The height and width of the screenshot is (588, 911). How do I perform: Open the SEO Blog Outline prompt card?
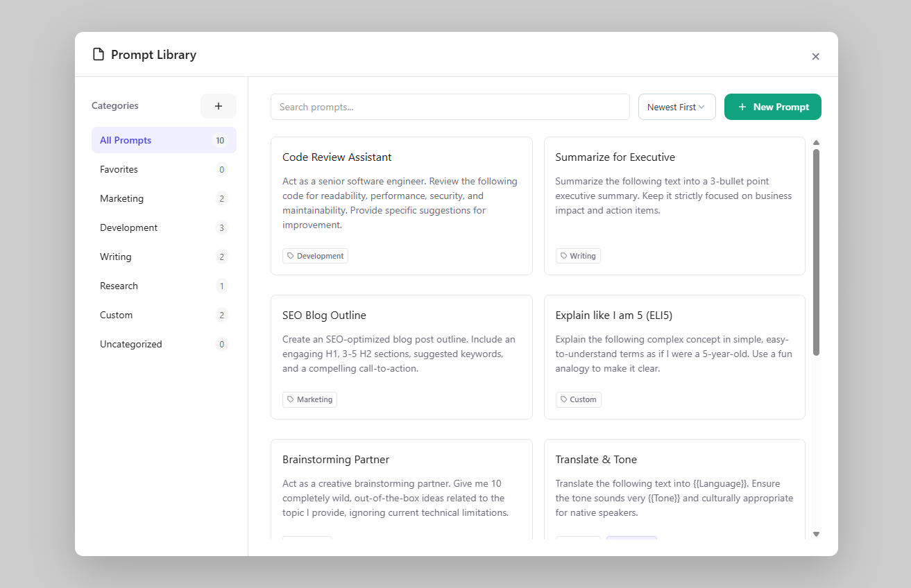click(x=402, y=357)
